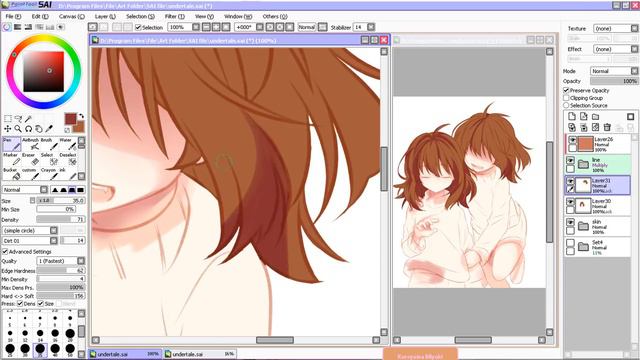Select the Bucket tool

coord(11,174)
